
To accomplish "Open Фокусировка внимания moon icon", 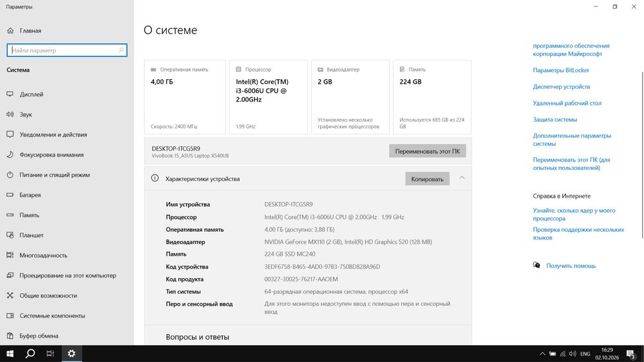I will (10, 155).
